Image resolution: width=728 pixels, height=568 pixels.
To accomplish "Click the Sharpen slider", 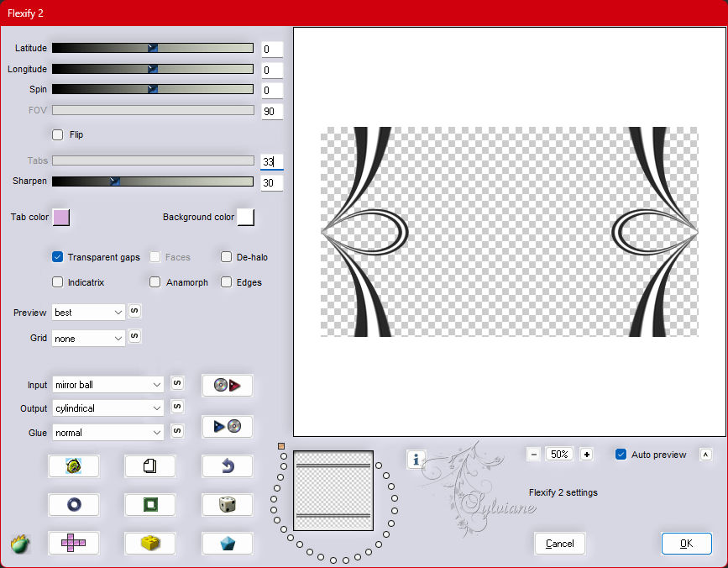I will coord(153,181).
